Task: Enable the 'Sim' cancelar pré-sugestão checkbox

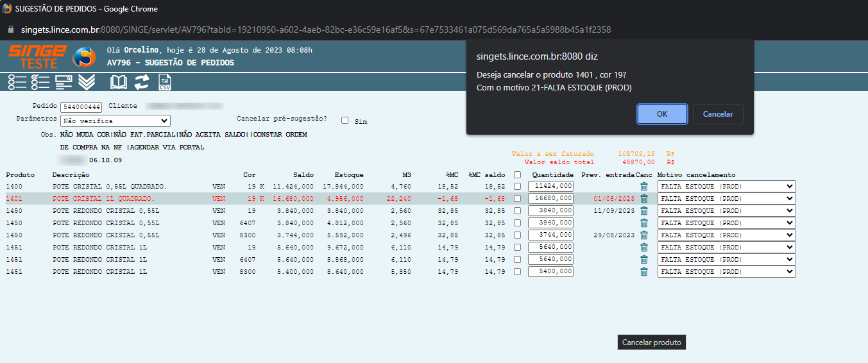Action: click(x=345, y=121)
